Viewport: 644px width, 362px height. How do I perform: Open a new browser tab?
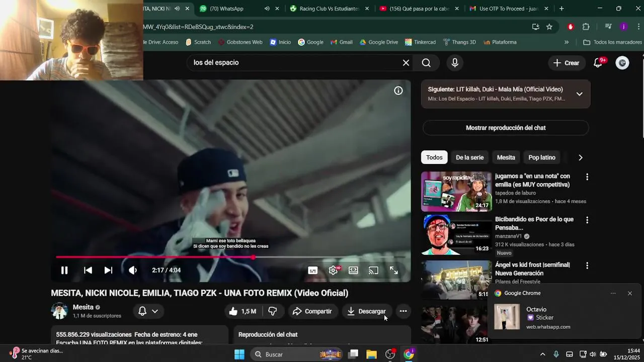561,9
